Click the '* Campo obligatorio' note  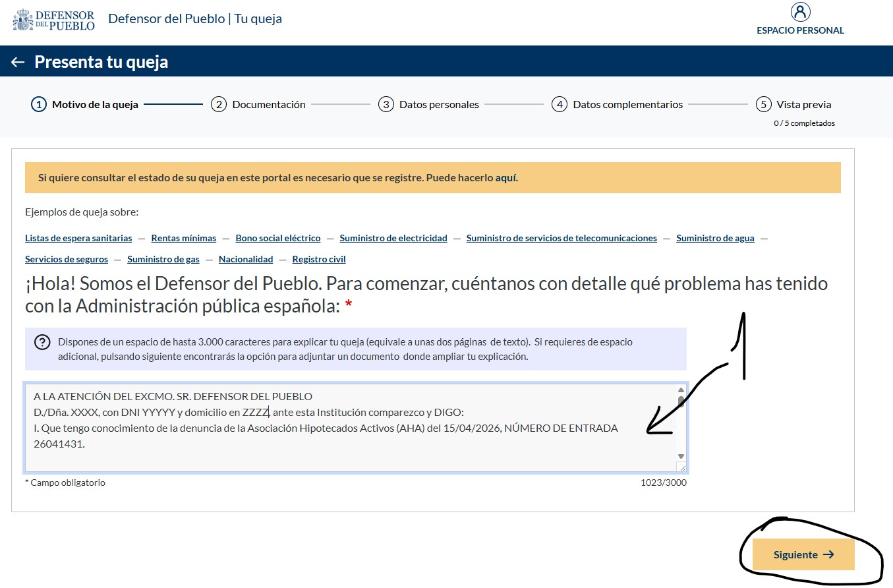coord(65,483)
